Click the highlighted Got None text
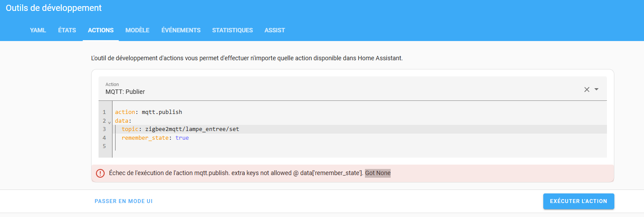 (378, 173)
